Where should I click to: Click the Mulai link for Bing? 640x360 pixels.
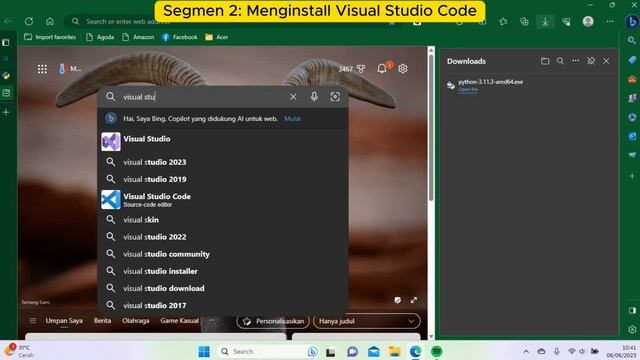[293, 119]
